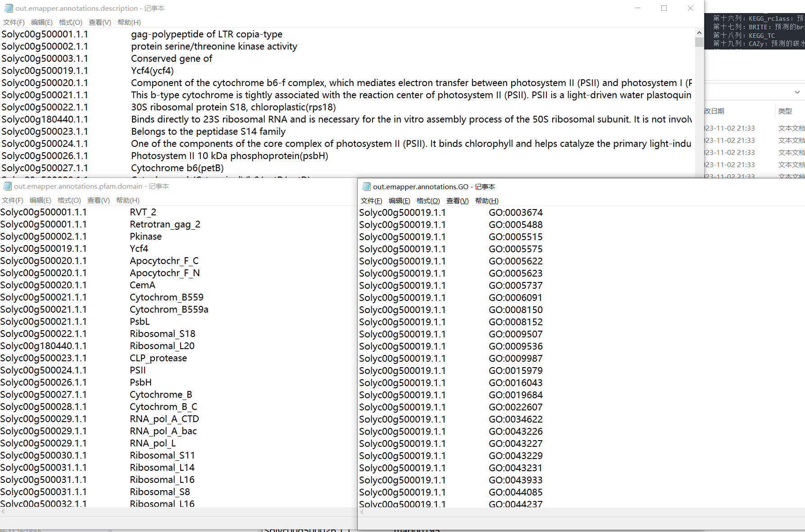
Task: Click Notepad icon of GO window title
Action: [366, 186]
